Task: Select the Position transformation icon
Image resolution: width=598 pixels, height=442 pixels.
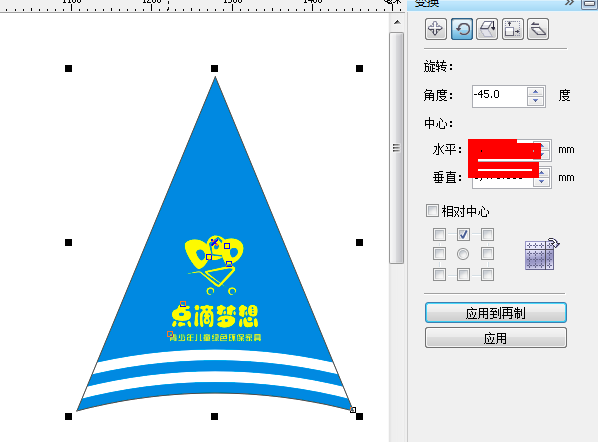Action: click(x=436, y=29)
